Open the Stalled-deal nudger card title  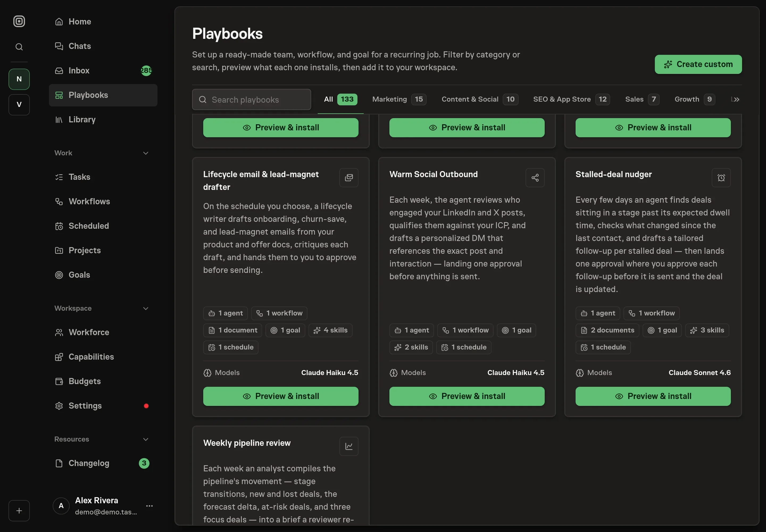[613, 174]
